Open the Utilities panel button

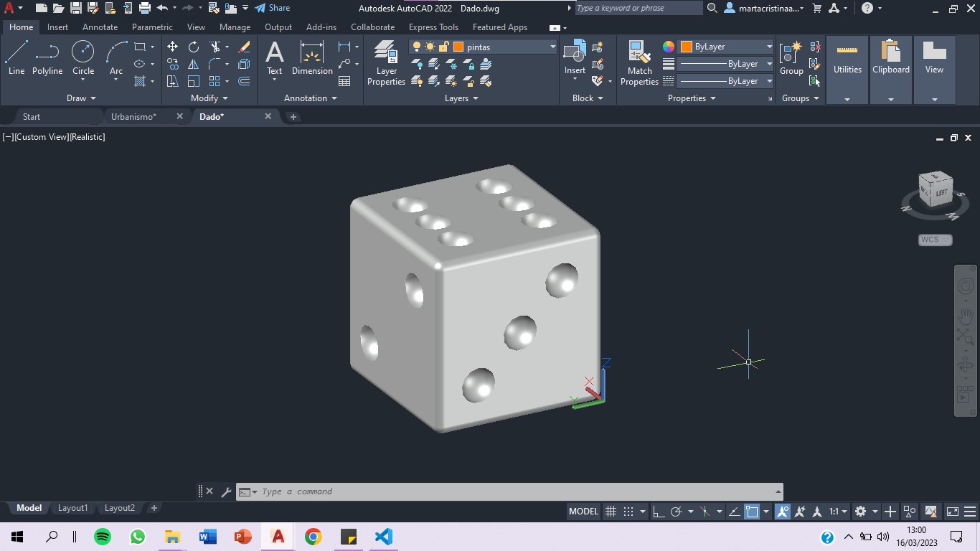click(x=847, y=70)
